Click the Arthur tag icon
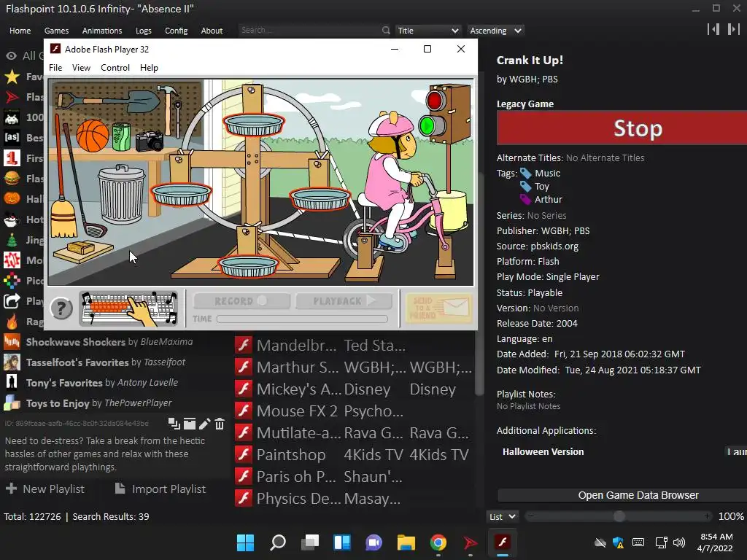The image size is (747, 560). point(525,200)
